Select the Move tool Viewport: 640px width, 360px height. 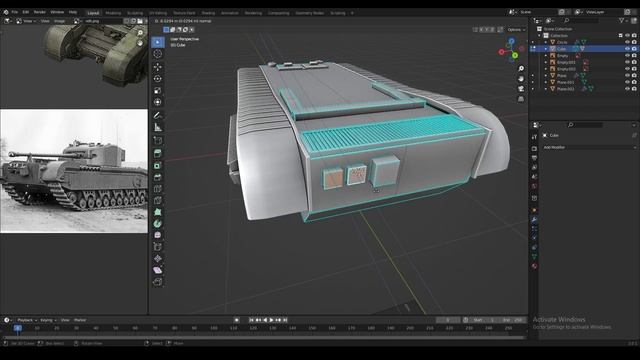(x=158, y=67)
